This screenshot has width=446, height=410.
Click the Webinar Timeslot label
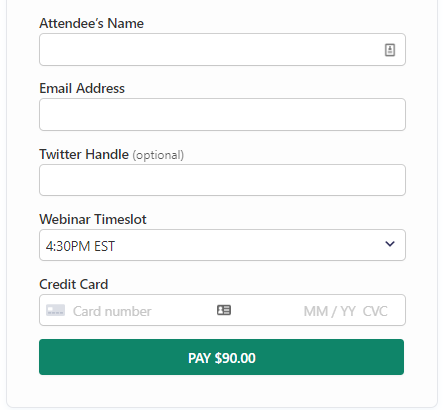93,219
